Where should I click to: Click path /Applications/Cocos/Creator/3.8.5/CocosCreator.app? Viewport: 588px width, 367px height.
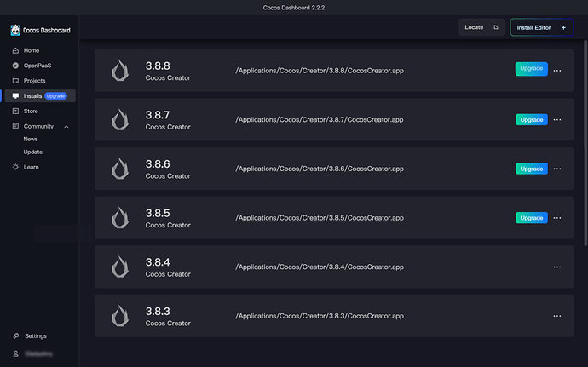click(320, 218)
